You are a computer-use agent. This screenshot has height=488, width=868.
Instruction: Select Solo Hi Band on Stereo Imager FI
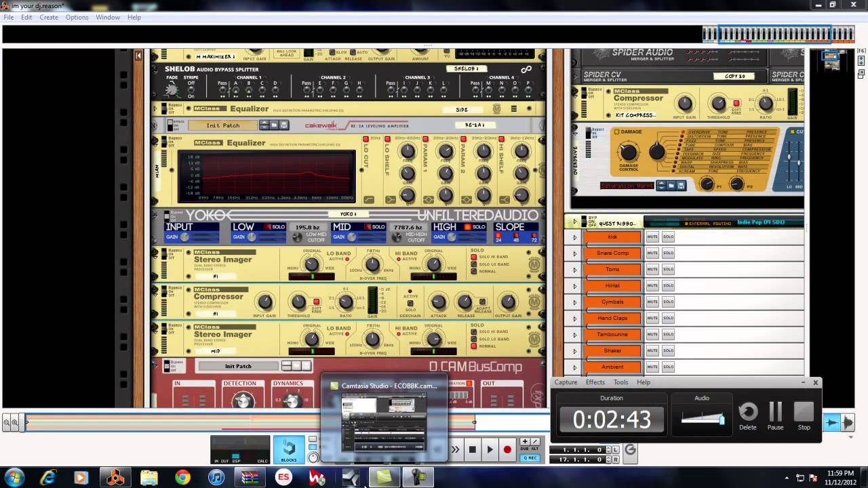click(475, 257)
